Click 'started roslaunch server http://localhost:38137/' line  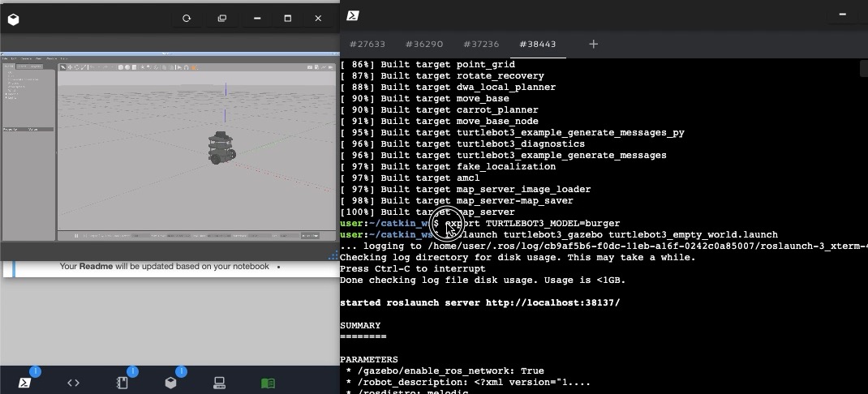click(480, 302)
